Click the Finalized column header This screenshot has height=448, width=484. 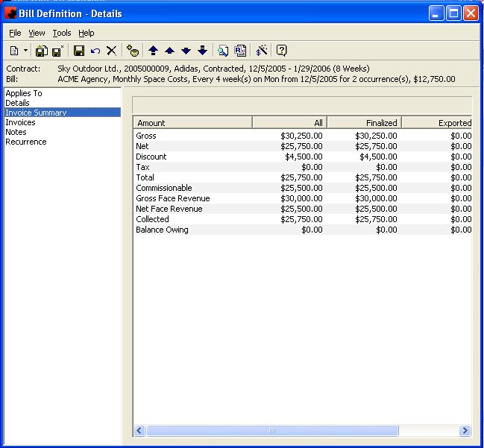(x=364, y=122)
